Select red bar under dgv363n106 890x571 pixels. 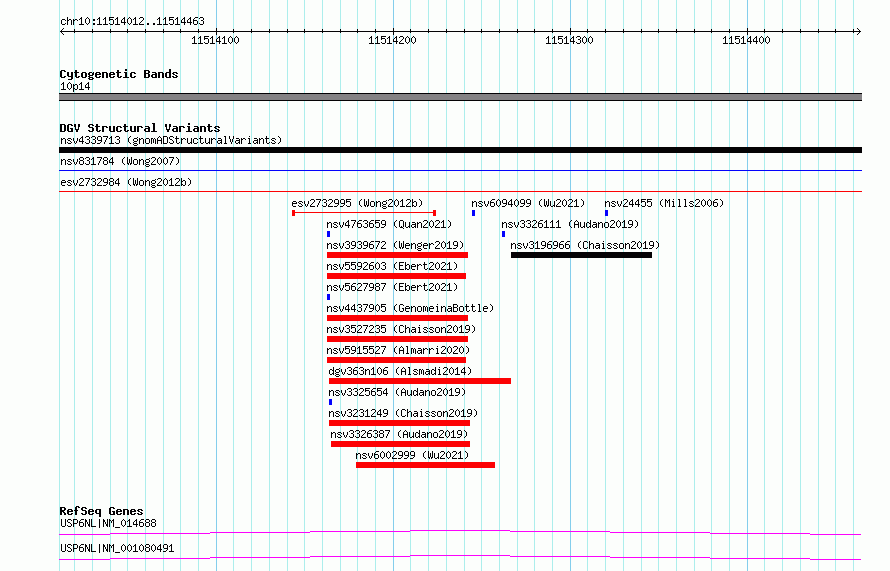[x=420, y=381]
